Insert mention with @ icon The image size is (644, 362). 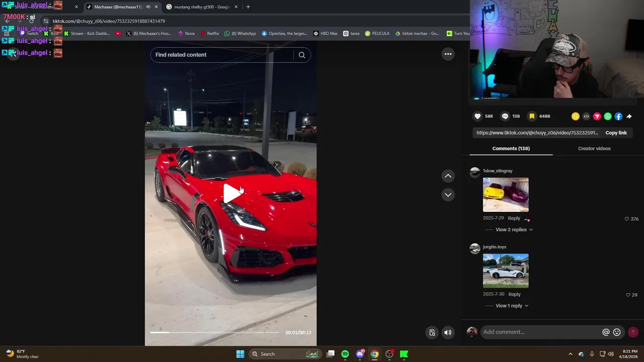point(606,332)
